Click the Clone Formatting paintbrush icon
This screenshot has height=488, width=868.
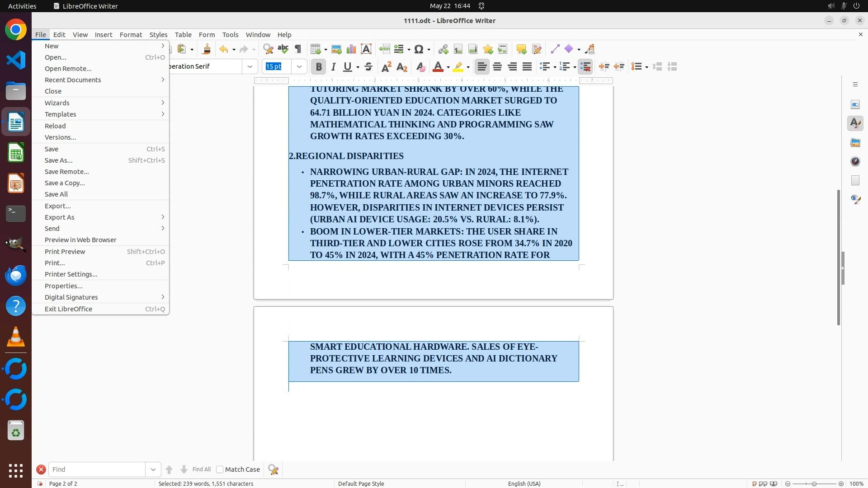coord(207,49)
